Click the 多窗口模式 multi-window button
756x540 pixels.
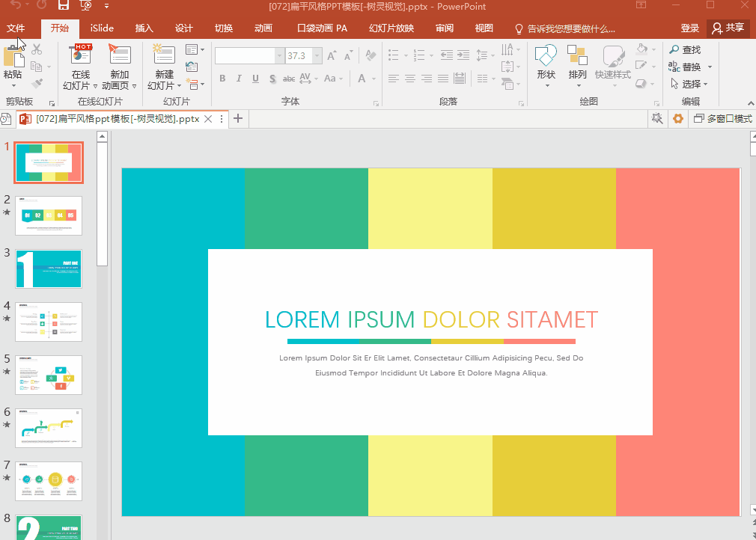pyautogui.click(x=722, y=119)
